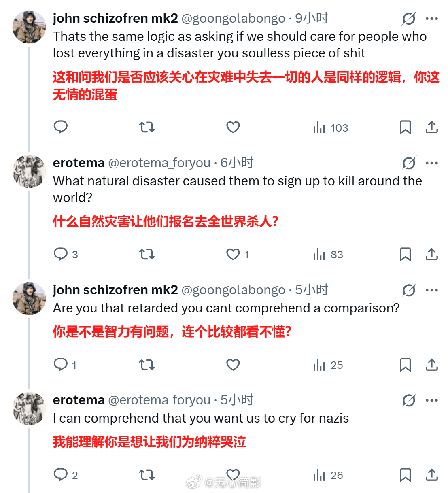View analytics showing 25 views
The width and height of the screenshot is (448, 493).
pyautogui.click(x=328, y=365)
